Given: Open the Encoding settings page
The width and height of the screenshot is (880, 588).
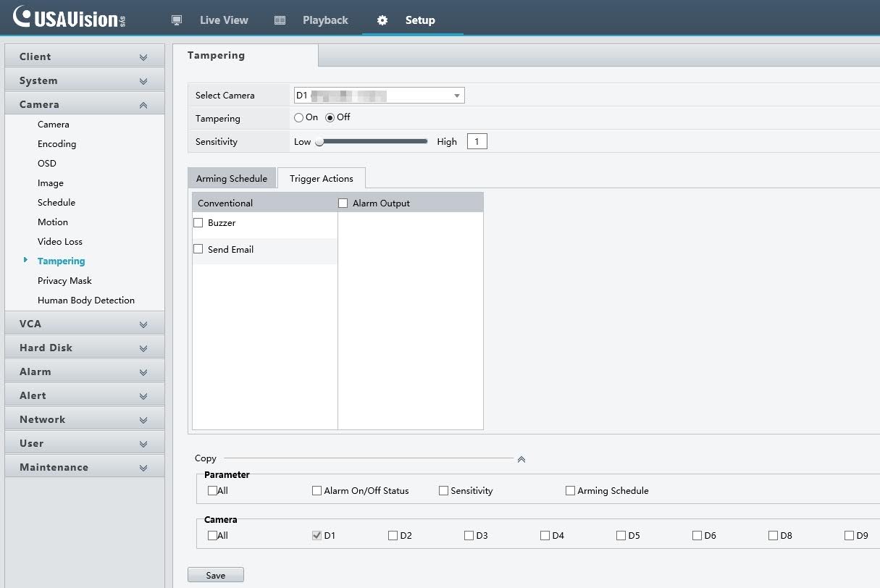Looking at the screenshot, I should pyautogui.click(x=56, y=144).
